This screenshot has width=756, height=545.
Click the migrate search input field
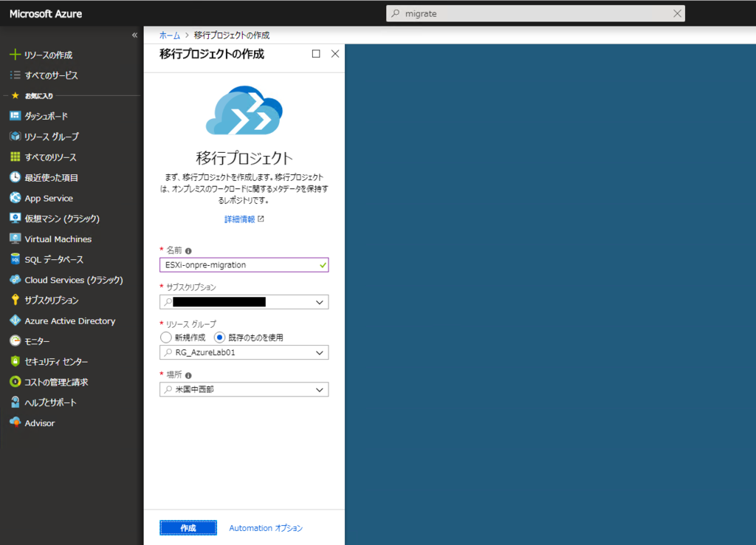[535, 13]
